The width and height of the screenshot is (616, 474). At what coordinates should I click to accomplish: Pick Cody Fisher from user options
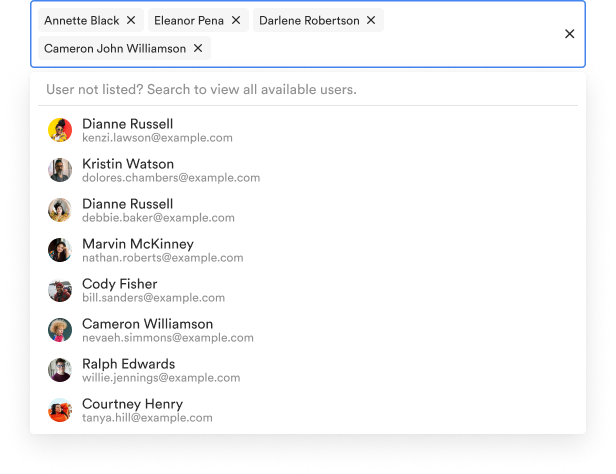click(x=308, y=290)
